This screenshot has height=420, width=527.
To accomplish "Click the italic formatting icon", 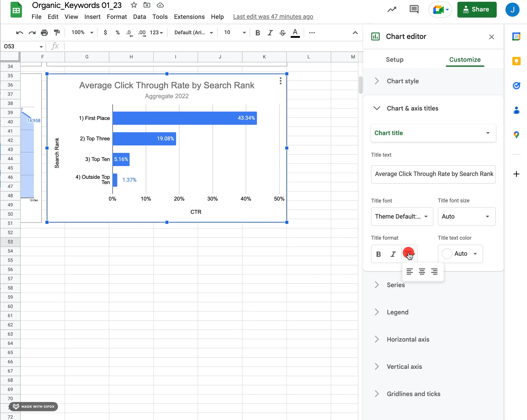I will pyautogui.click(x=393, y=253).
